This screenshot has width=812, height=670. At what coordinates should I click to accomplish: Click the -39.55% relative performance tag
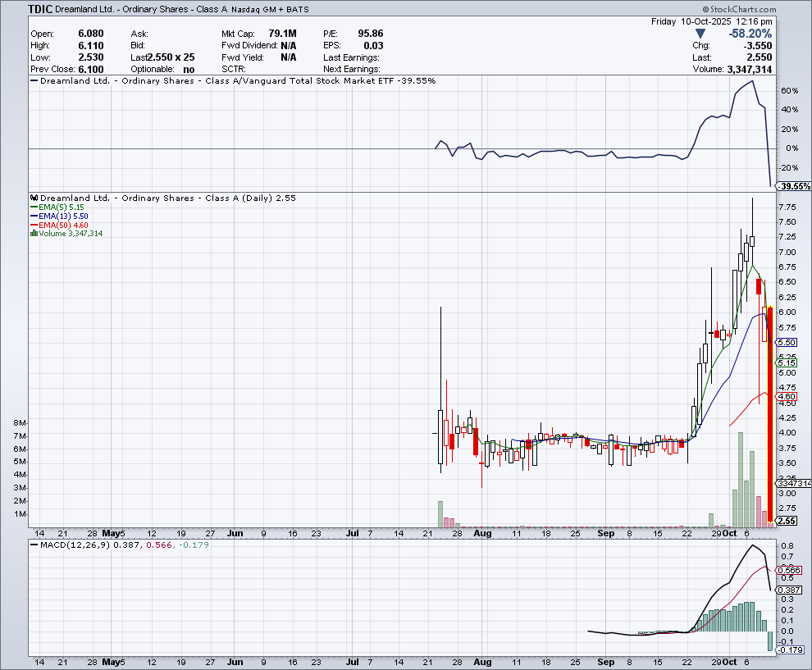coord(794,186)
